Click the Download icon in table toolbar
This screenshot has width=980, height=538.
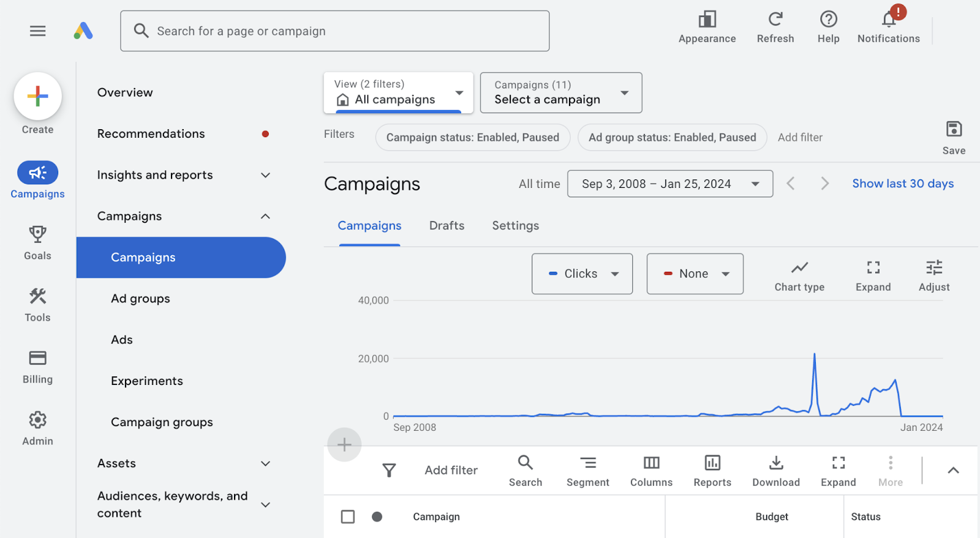point(775,463)
